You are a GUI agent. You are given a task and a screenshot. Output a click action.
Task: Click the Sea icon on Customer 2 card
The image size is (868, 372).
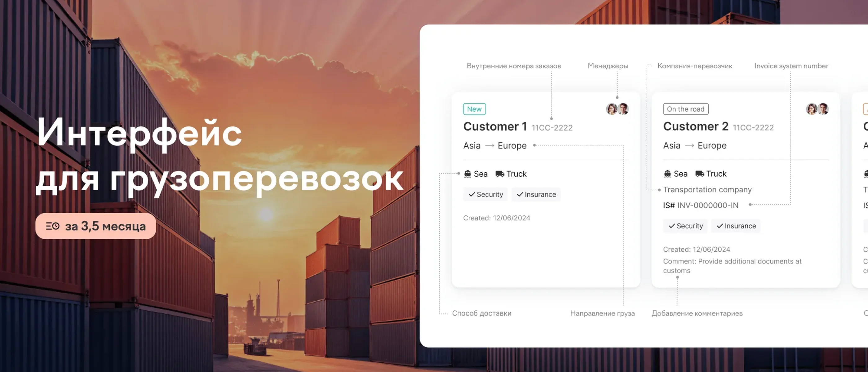click(x=667, y=174)
